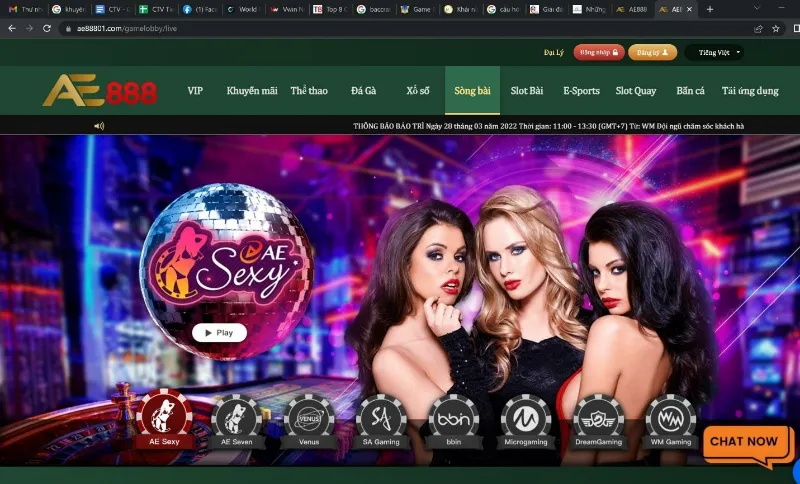Viewport: 800px width, 484px height.
Task: Play the AE Sexy game
Action: coord(219,333)
